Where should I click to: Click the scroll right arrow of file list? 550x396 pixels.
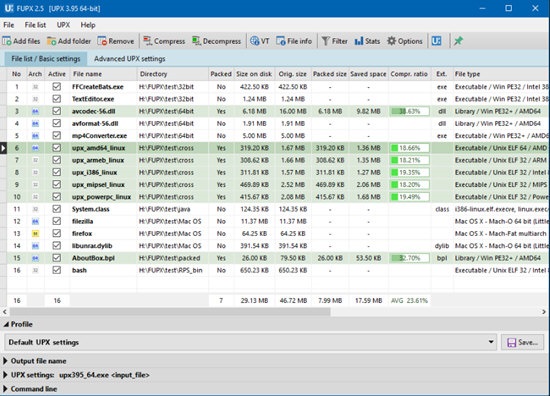[x=544, y=311]
